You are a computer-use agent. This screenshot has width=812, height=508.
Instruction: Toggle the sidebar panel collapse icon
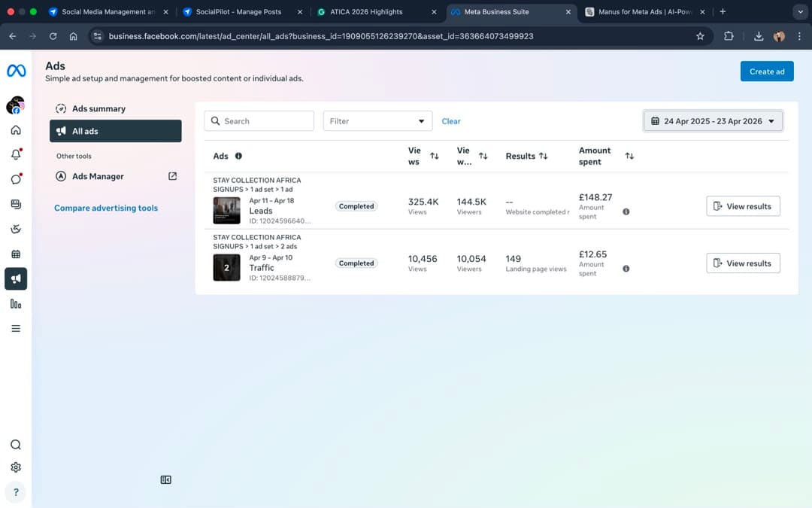click(x=165, y=480)
